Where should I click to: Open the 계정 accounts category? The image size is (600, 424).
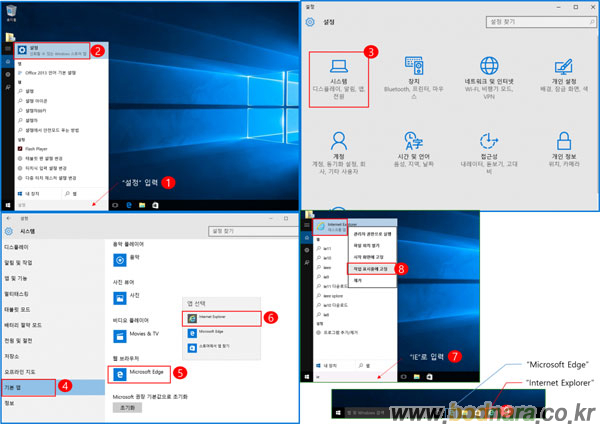coord(339,152)
